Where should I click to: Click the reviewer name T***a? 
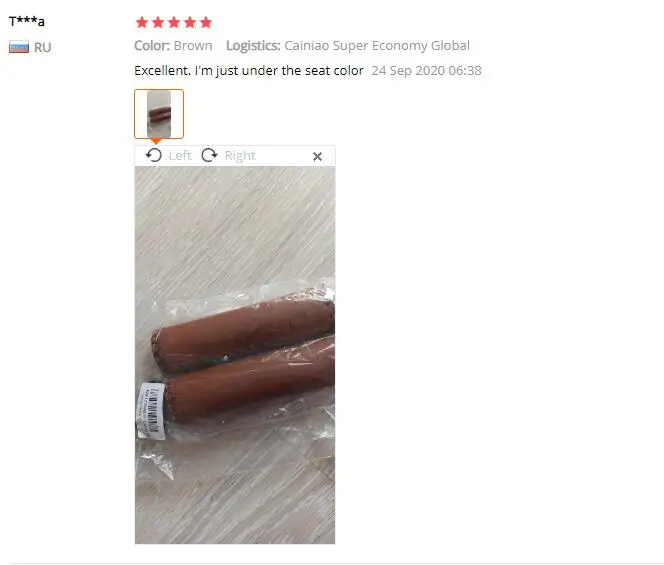[x=27, y=21]
